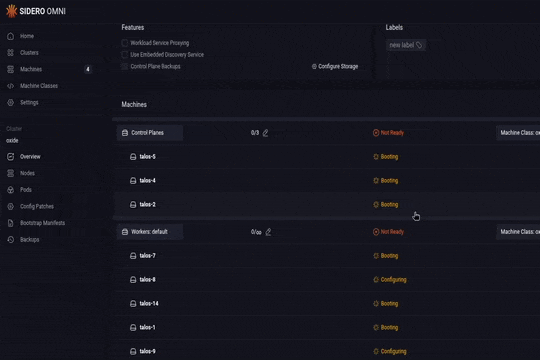Collapse the Control Planes machine group
Screen dimensions: 540x360
pos(149,133)
